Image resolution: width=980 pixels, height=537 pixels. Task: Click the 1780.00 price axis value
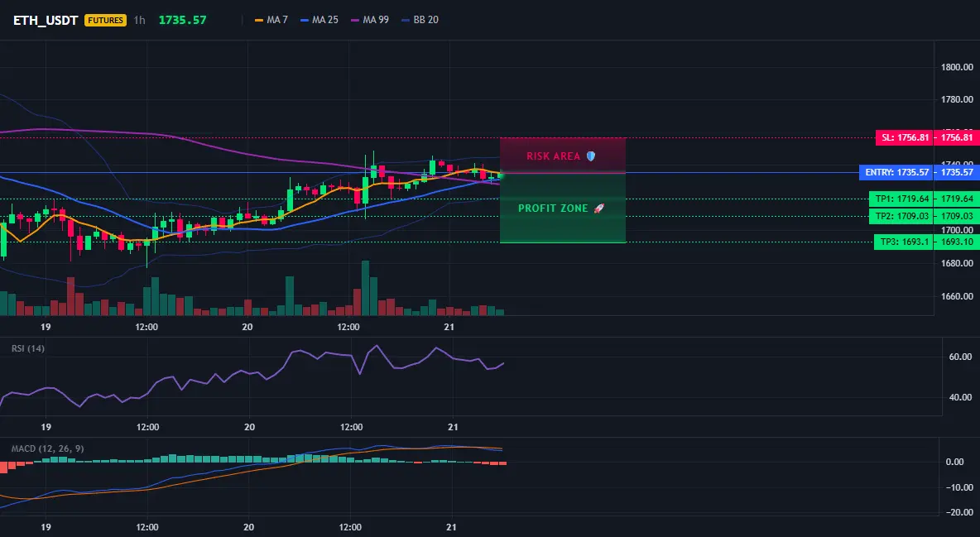pos(957,99)
